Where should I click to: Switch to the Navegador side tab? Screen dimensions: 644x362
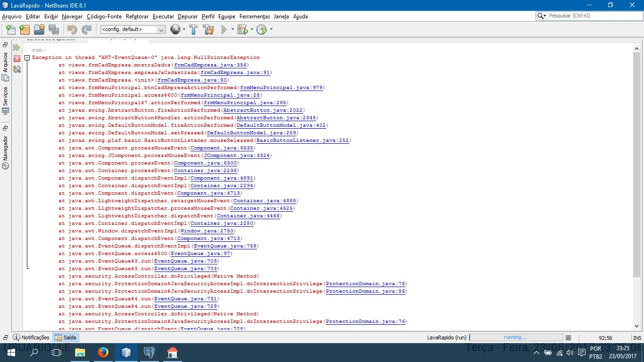5,153
